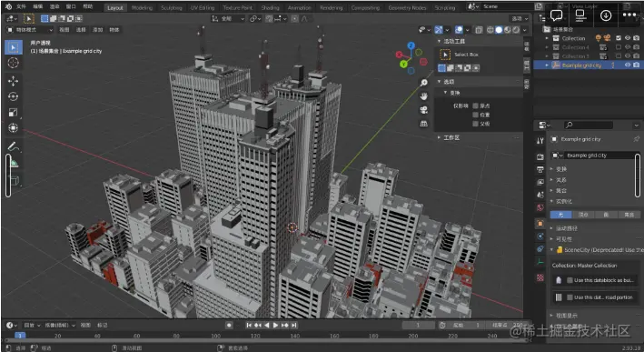Click the Select Box tool in the sidebar
The width and height of the screenshot is (644, 352).
tap(445, 55)
